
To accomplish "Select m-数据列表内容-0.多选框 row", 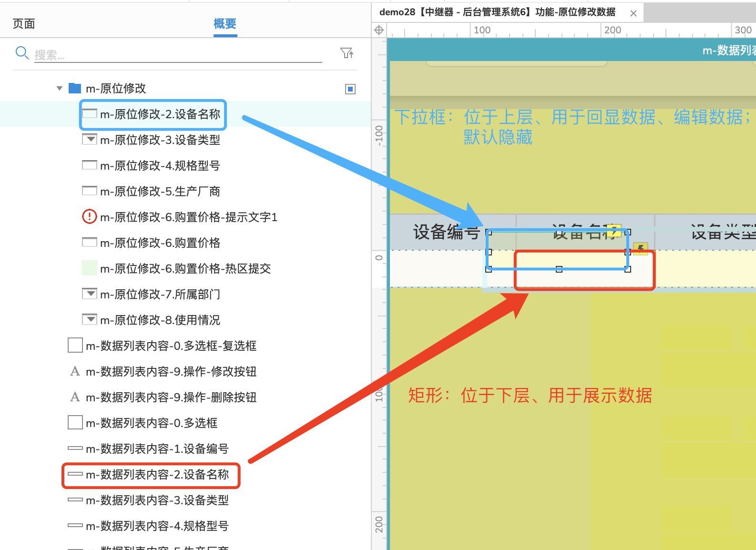I will click(186, 423).
